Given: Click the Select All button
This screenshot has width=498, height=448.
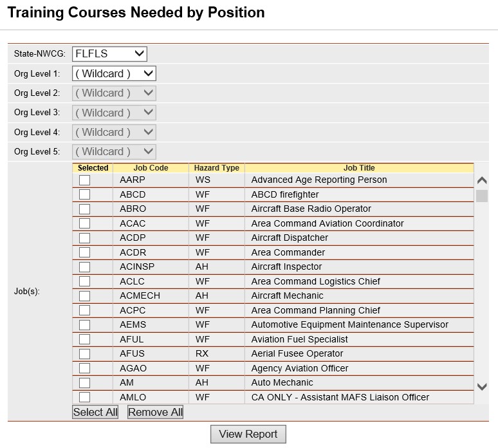Looking at the screenshot, I should pos(95,412).
